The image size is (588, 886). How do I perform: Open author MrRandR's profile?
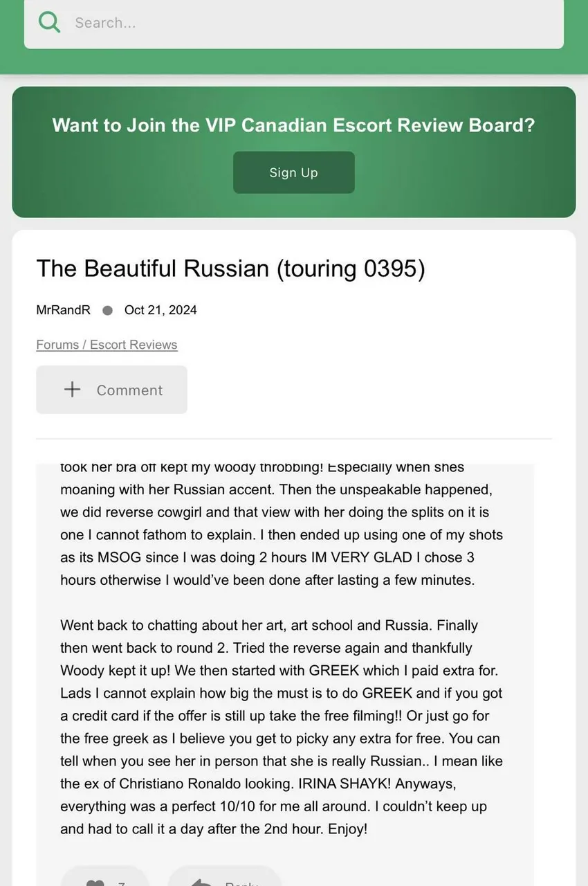tap(63, 310)
